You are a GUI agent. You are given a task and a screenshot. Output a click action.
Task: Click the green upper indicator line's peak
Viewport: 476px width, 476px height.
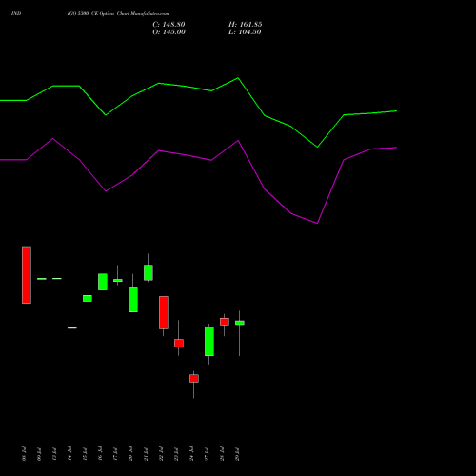click(238, 78)
